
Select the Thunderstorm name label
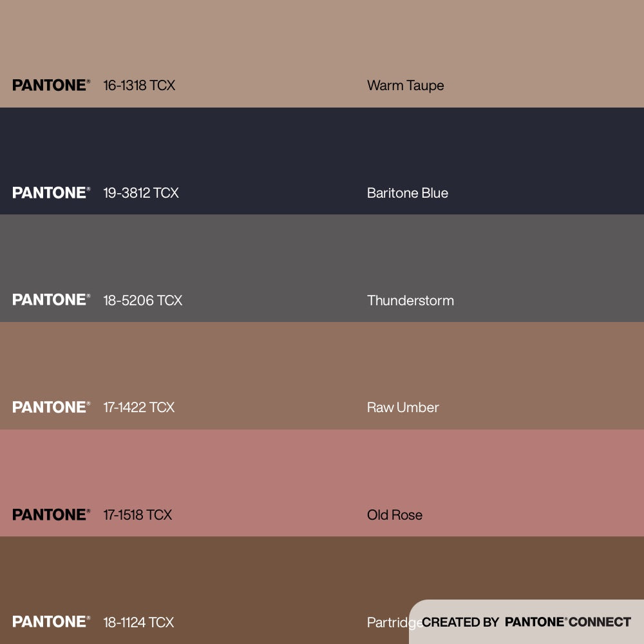click(x=410, y=300)
